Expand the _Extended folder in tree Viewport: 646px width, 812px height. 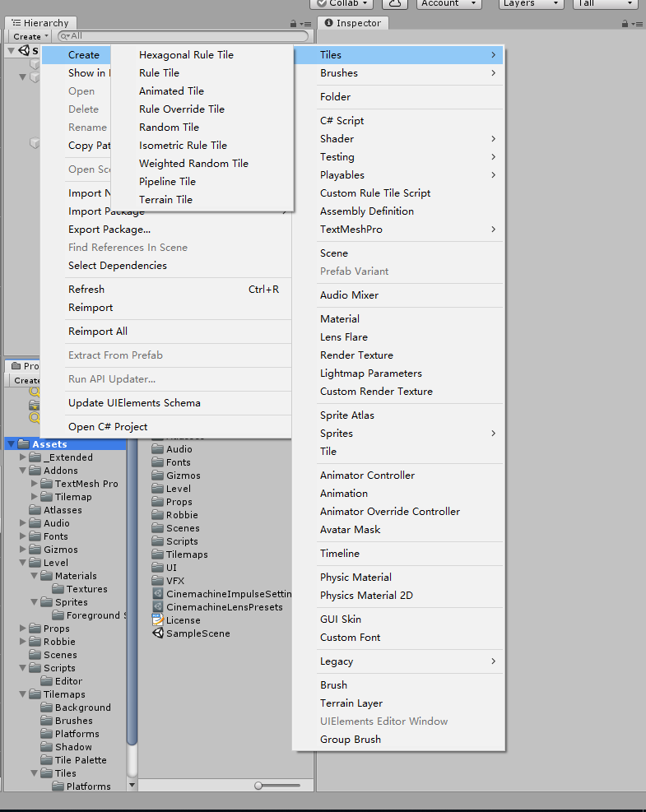click(x=23, y=457)
